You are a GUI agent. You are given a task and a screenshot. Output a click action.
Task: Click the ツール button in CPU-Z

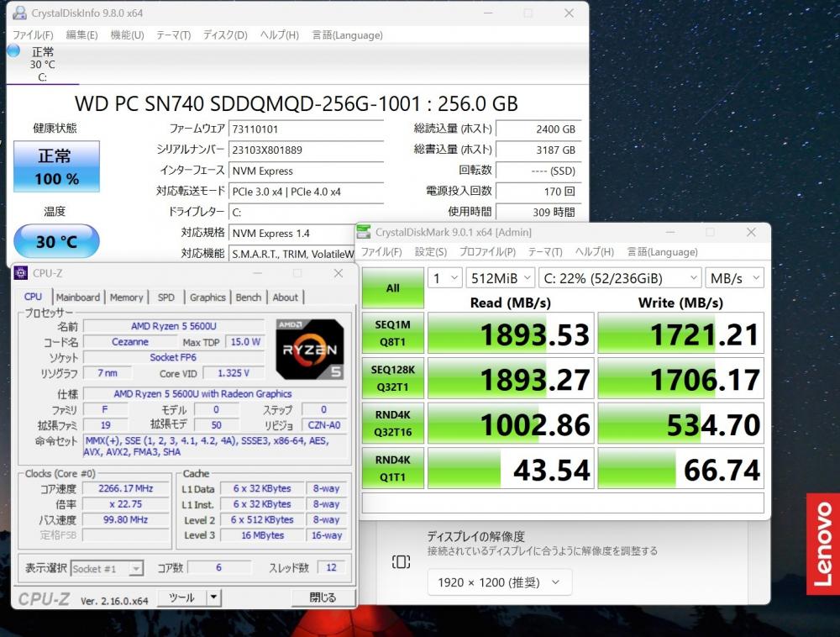tap(181, 598)
